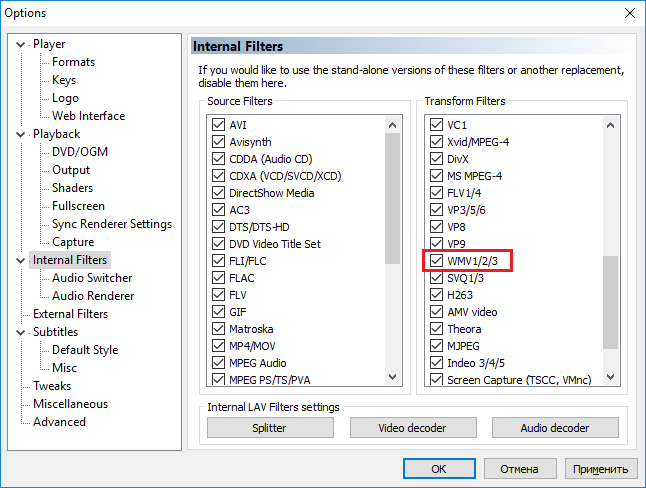This screenshot has height=488, width=646.
Task: Open the Web Interface options
Action: [x=88, y=116]
